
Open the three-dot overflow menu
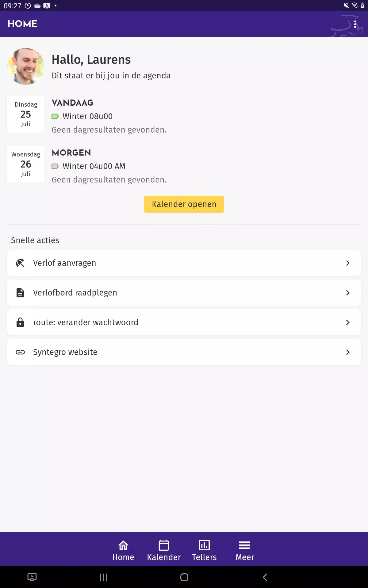(x=355, y=24)
